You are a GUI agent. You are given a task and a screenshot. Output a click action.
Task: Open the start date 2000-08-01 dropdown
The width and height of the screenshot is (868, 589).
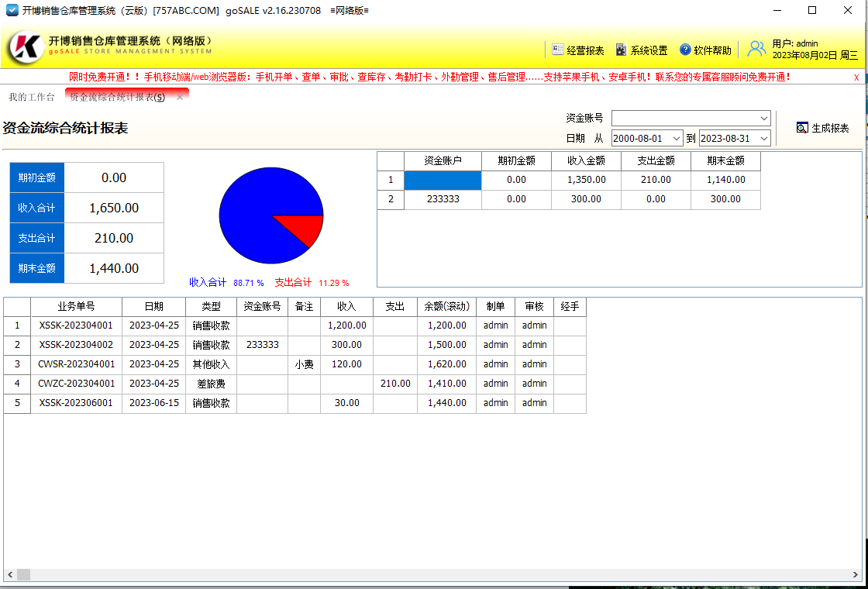[676, 139]
